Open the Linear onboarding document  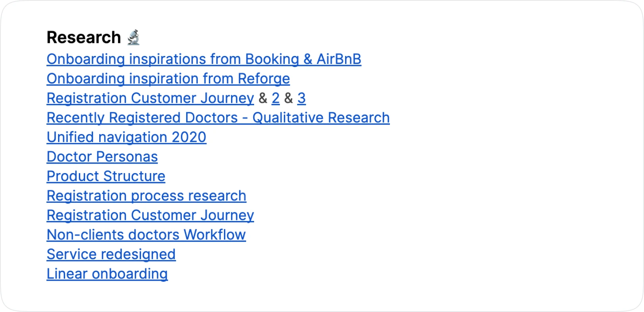coord(107,273)
